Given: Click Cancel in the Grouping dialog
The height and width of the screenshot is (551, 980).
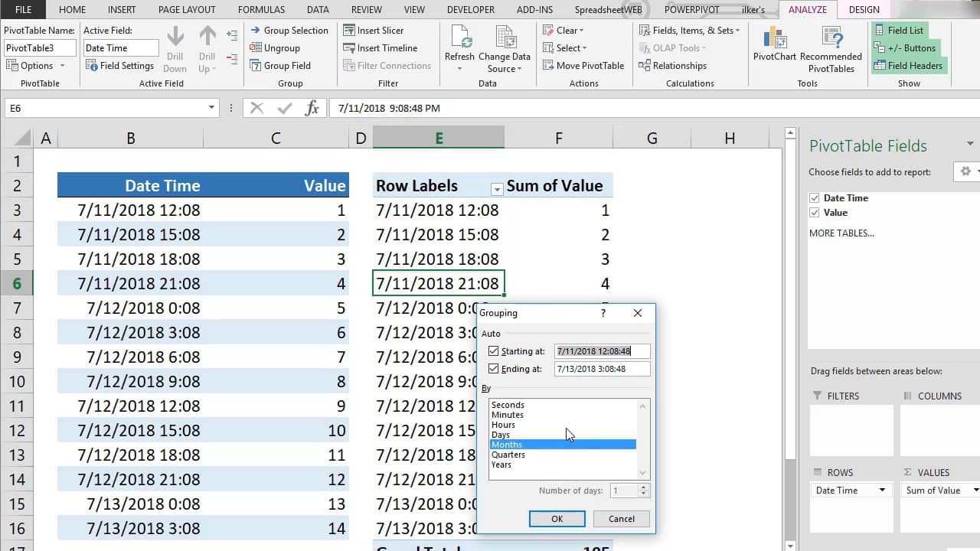Looking at the screenshot, I should (x=622, y=519).
